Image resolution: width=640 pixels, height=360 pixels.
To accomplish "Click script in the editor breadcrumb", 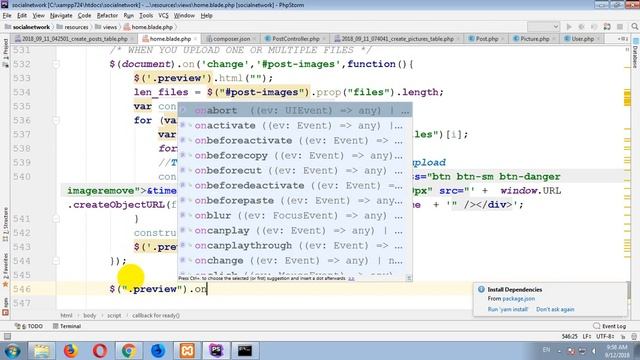I will 114,316.
